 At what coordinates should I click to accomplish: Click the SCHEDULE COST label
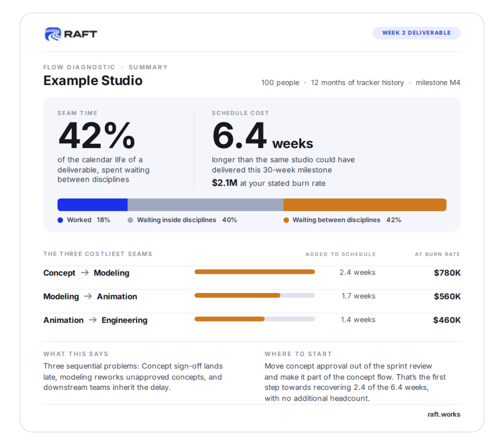point(240,113)
